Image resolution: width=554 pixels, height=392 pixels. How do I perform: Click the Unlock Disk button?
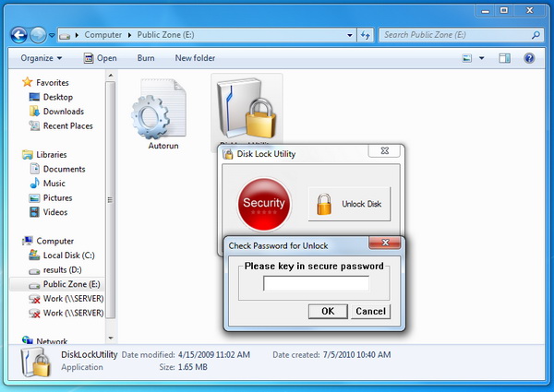click(x=349, y=204)
